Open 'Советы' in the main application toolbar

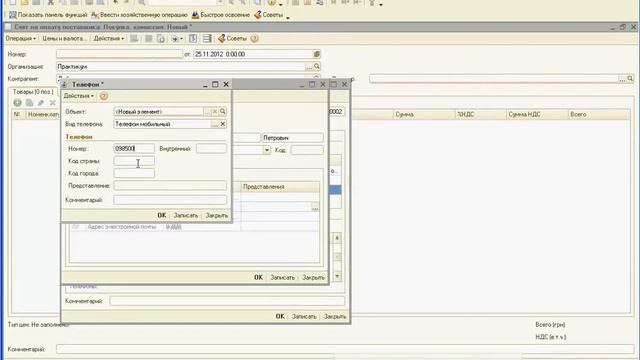[269, 15]
